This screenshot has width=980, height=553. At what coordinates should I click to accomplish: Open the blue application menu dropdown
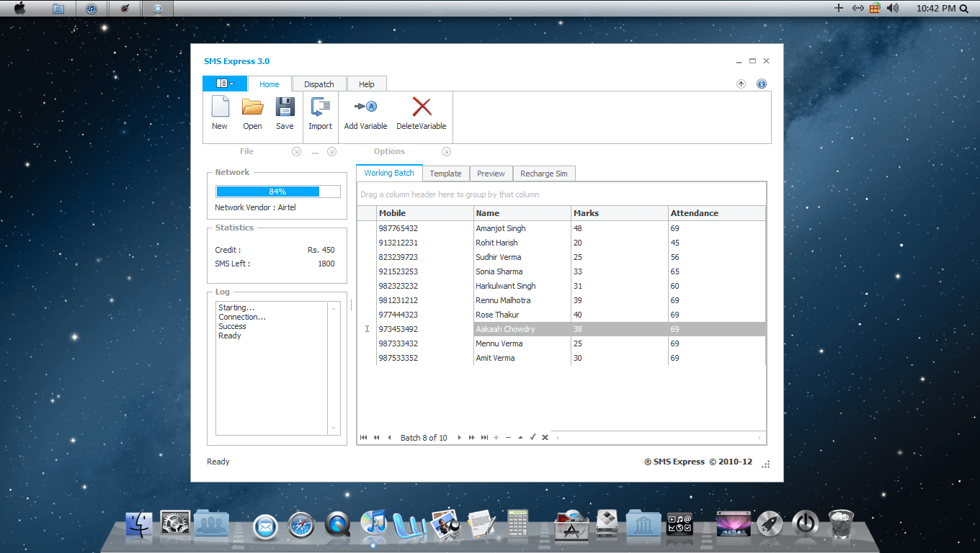(x=225, y=84)
